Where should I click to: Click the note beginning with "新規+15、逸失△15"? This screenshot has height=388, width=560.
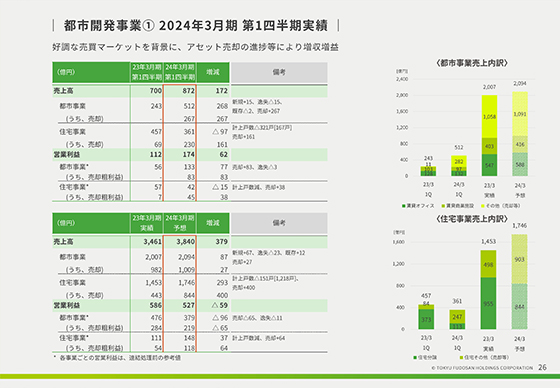[258, 106]
